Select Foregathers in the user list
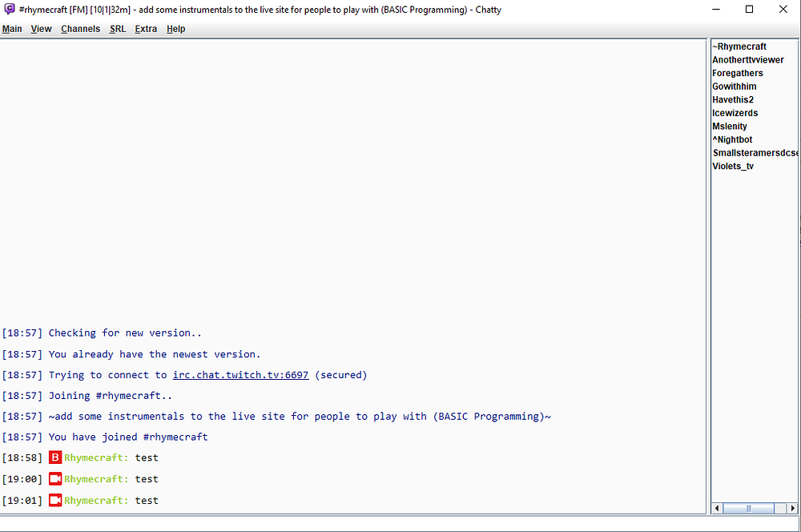801x532 pixels. coord(738,73)
